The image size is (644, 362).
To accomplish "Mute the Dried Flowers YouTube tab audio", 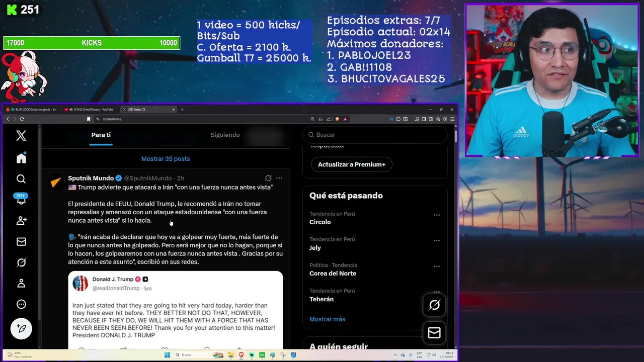I will tap(71, 110).
